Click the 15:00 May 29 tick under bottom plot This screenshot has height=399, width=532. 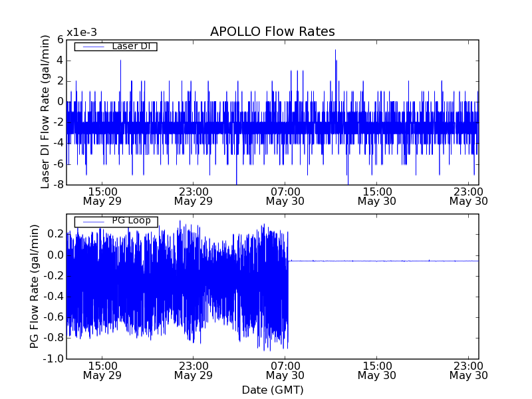[101, 370]
